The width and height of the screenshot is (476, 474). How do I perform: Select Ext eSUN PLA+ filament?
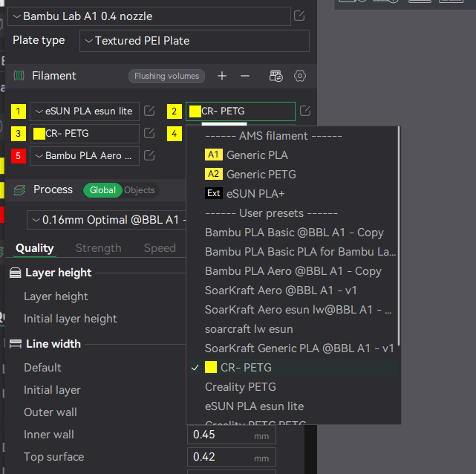tap(293, 194)
